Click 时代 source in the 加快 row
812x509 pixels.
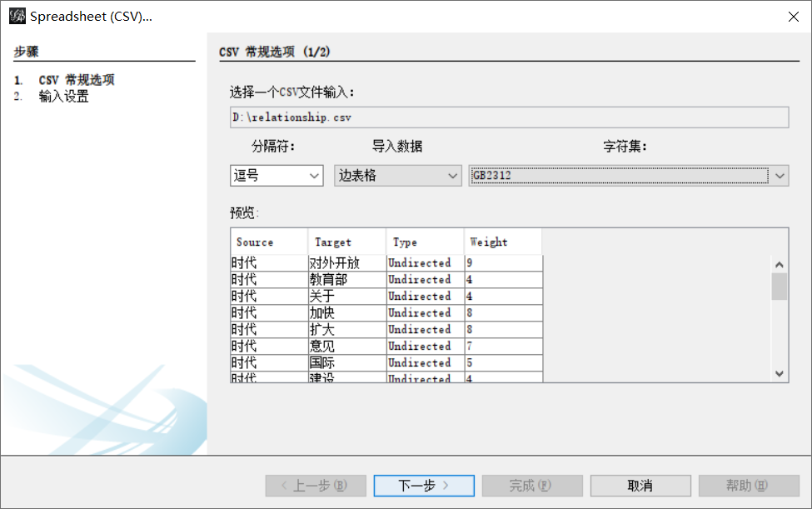pyautogui.click(x=269, y=312)
